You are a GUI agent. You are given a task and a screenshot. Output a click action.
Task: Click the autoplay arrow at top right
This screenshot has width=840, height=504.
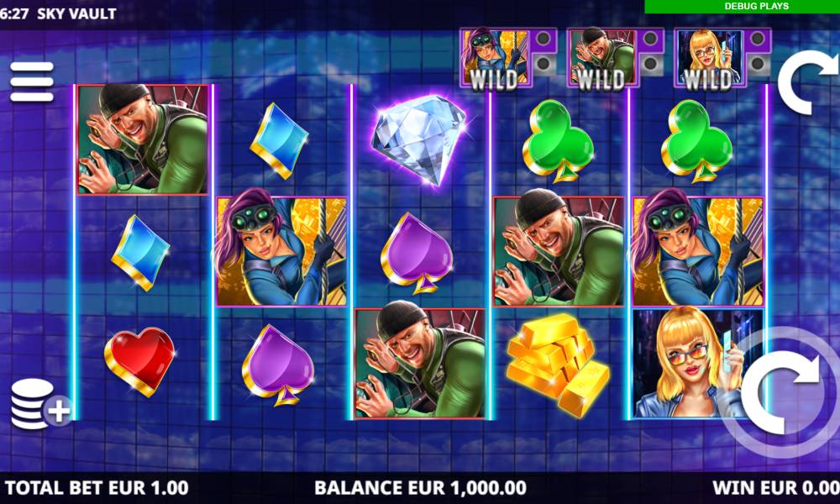click(x=809, y=82)
